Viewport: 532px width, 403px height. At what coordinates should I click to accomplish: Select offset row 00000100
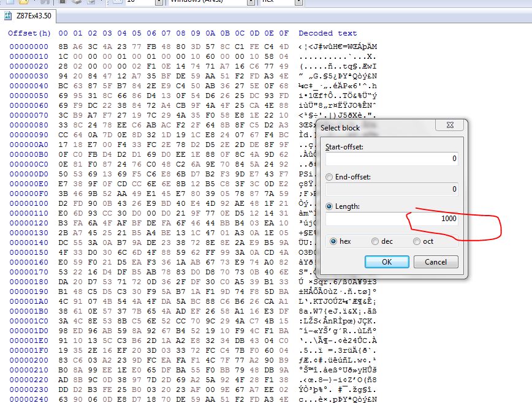(x=29, y=203)
